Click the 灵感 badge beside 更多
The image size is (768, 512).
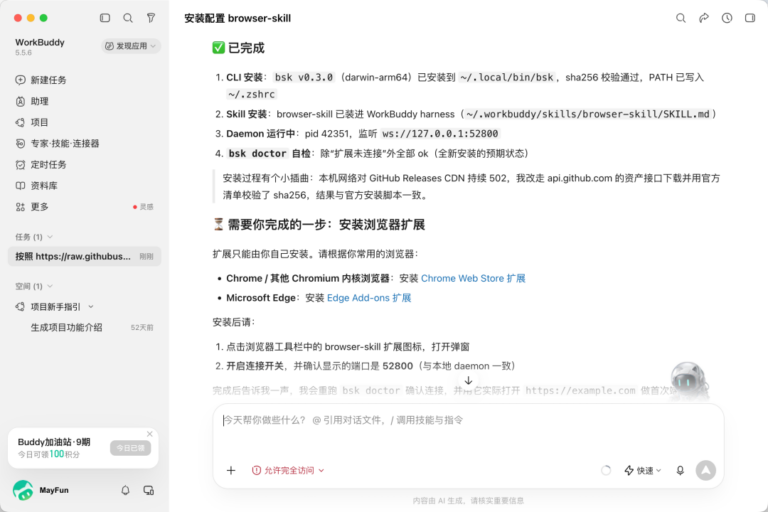point(143,207)
